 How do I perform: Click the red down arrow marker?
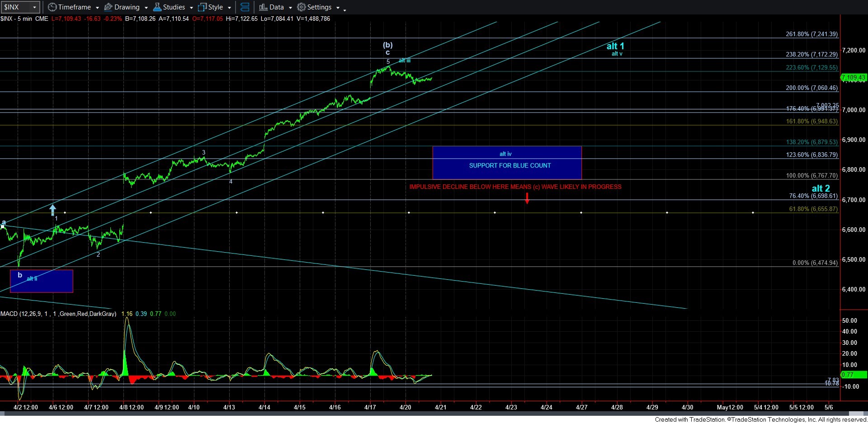click(527, 198)
